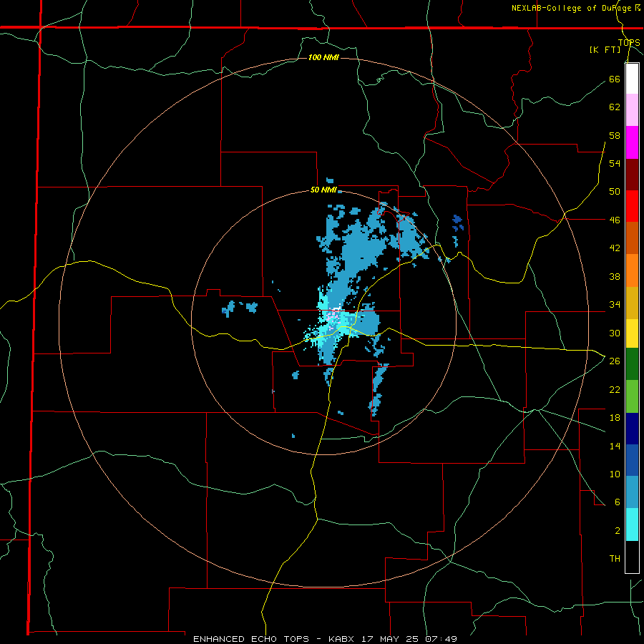Pick the magenta legend color block

(632, 142)
